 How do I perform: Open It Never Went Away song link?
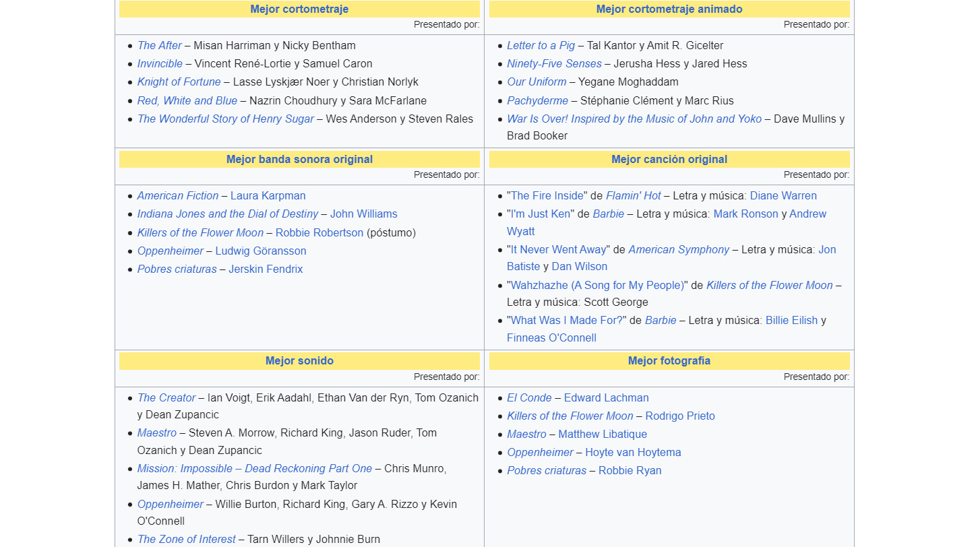point(558,250)
